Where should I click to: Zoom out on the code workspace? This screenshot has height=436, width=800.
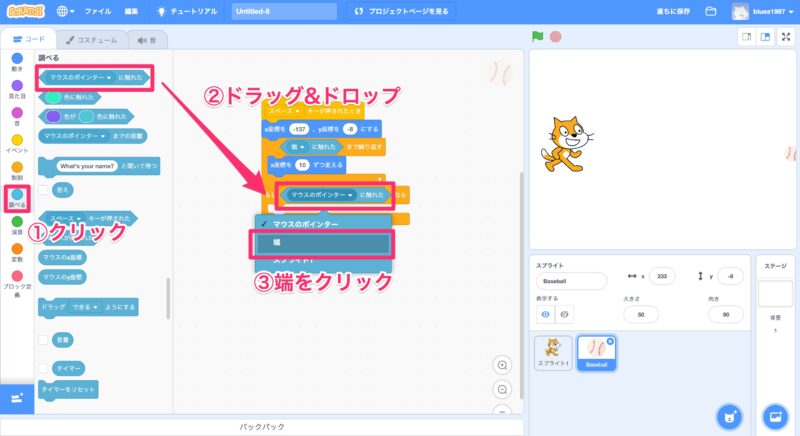coord(502,388)
